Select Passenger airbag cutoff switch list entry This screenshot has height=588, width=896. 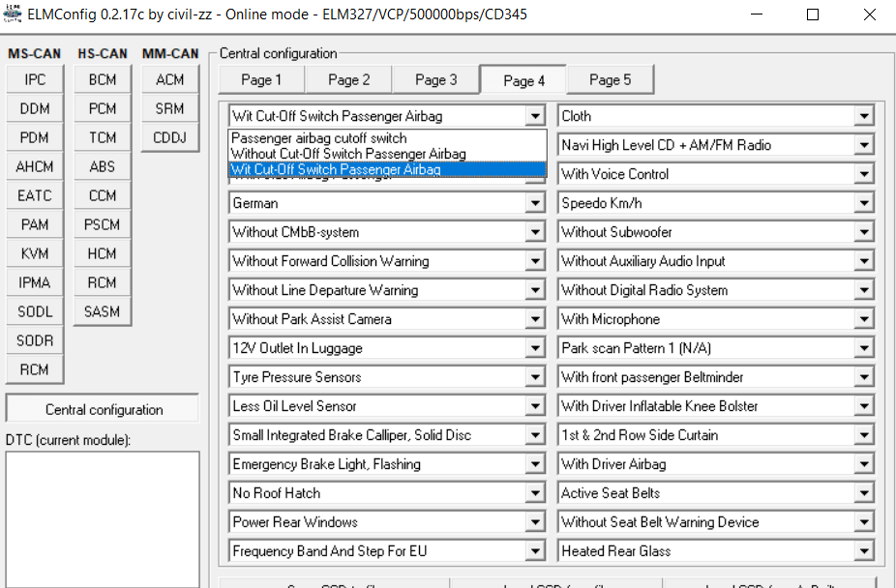[319, 138]
